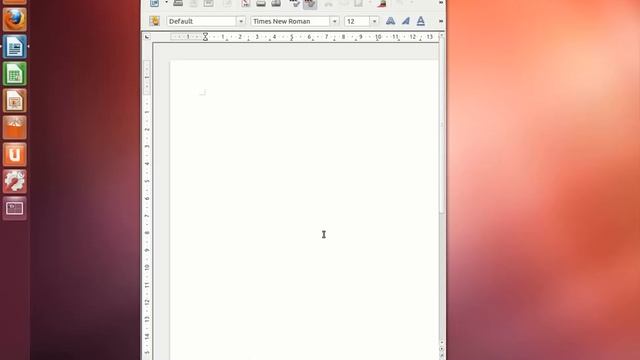Launch Firefox from the Ubuntu dock

point(15,19)
